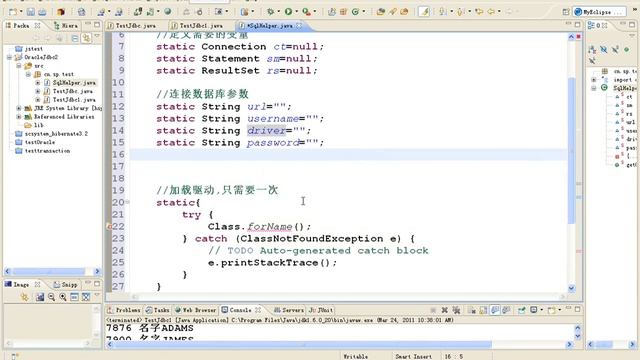Expand the Referenced Libraries node
The width and height of the screenshot is (640, 360).
(19, 117)
